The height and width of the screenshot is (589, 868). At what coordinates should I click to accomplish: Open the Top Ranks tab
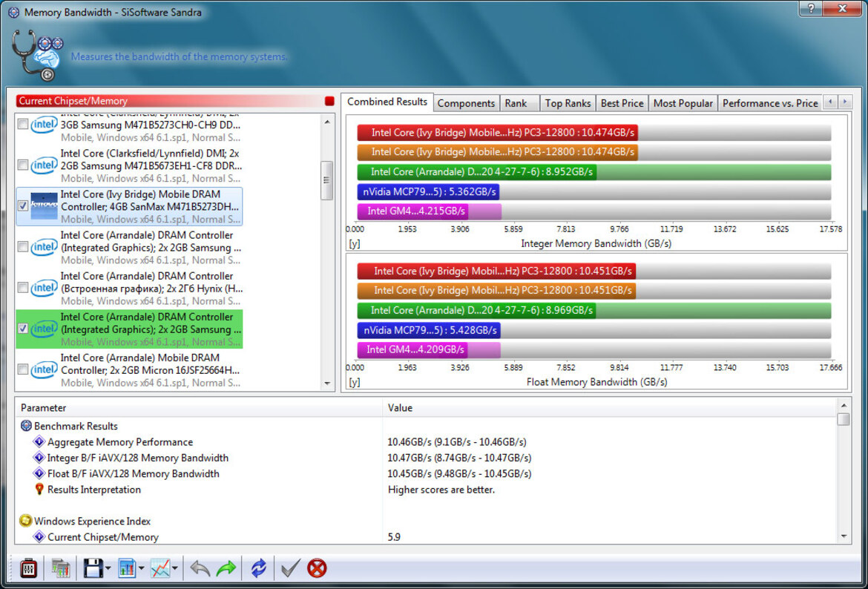[x=568, y=104]
